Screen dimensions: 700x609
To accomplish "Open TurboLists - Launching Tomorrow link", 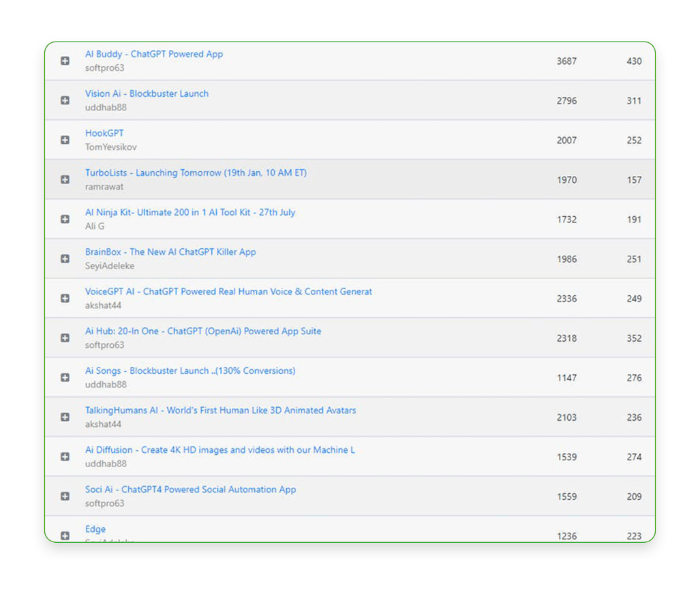I will pyautogui.click(x=196, y=173).
